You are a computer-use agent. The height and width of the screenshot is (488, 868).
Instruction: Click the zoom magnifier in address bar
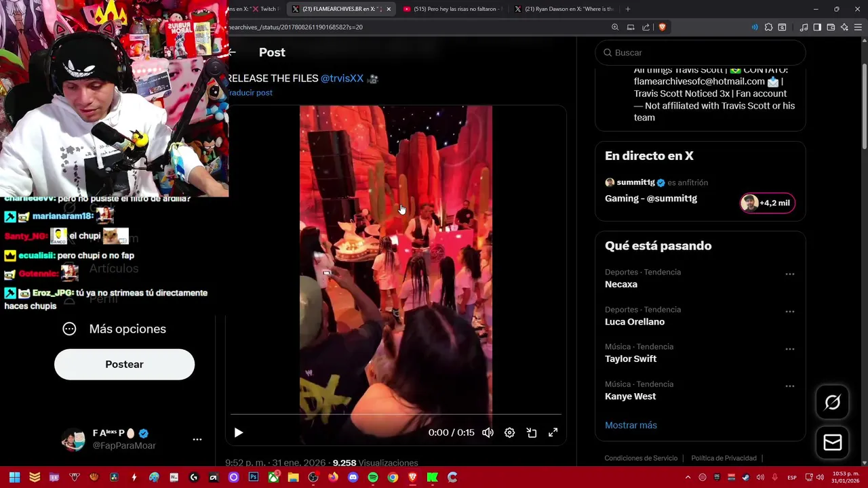coord(615,27)
